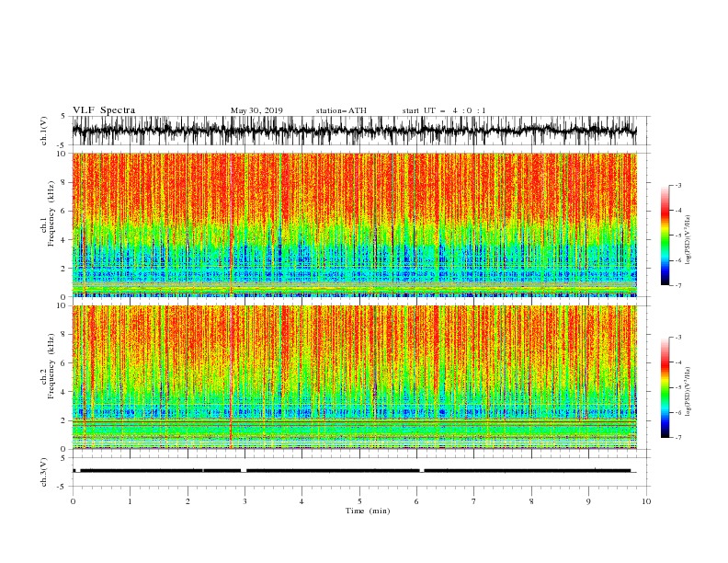Click the '8' kHz tick on ch.1 spectrogram
The width and height of the screenshot is (728, 563).
coord(63,182)
